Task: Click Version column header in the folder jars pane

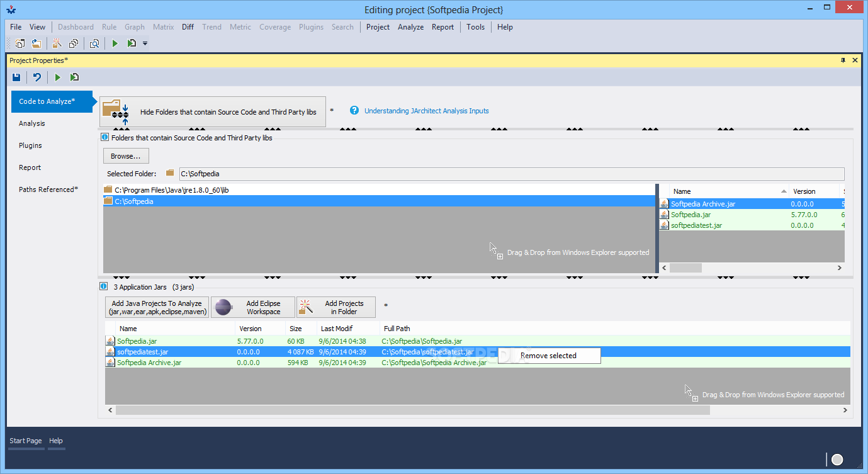Action: (x=814, y=191)
